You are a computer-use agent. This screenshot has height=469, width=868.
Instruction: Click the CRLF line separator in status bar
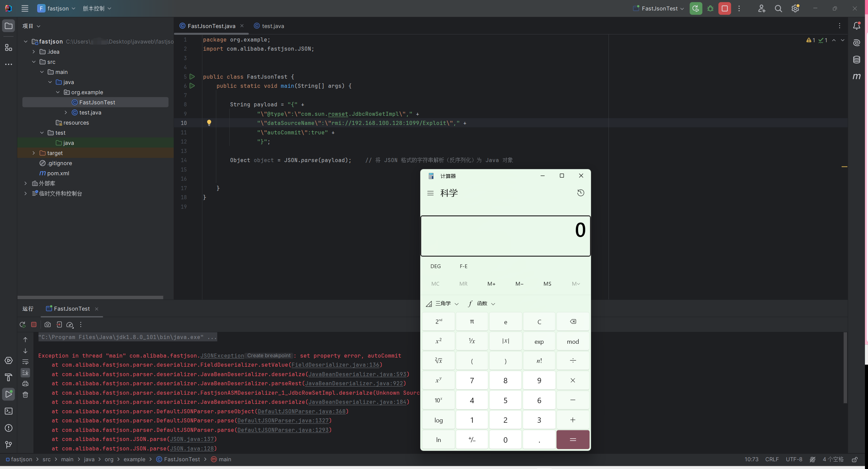click(772, 459)
